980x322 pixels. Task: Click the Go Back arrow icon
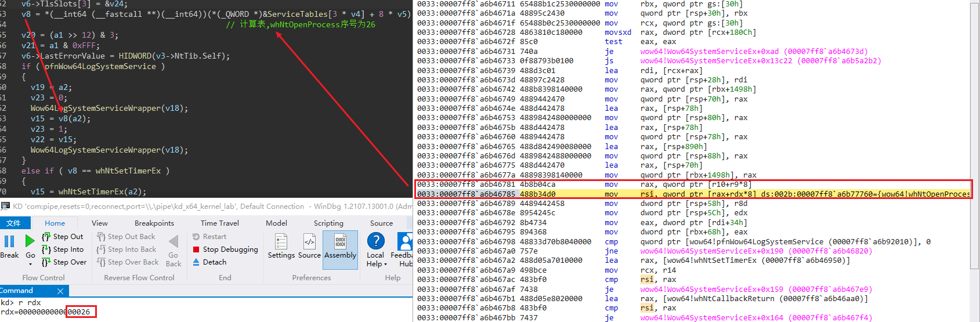pyautogui.click(x=173, y=241)
